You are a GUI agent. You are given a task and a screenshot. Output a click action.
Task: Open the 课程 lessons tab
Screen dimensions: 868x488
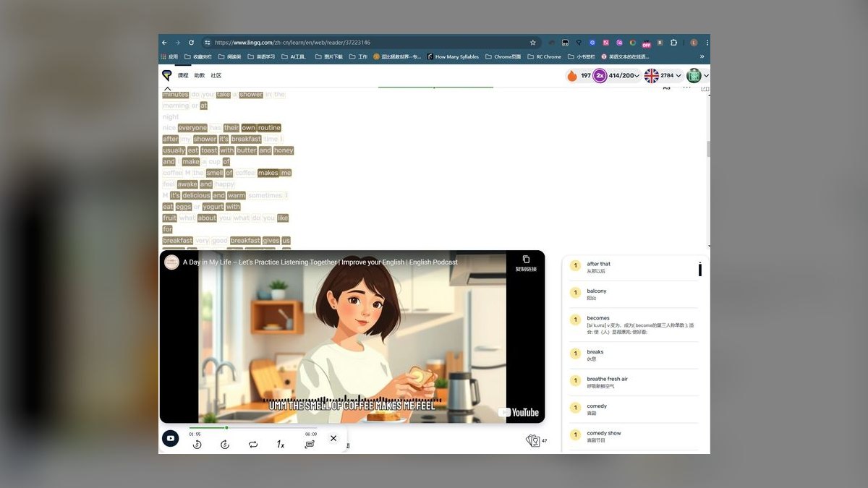pyautogui.click(x=183, y=75)
